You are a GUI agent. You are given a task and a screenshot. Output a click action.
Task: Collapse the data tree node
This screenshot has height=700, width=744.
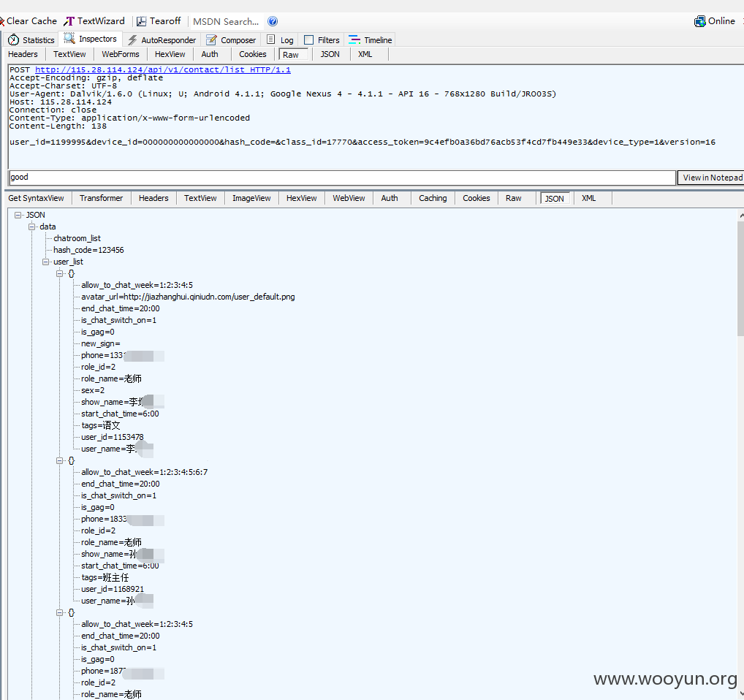click(31, 227)
